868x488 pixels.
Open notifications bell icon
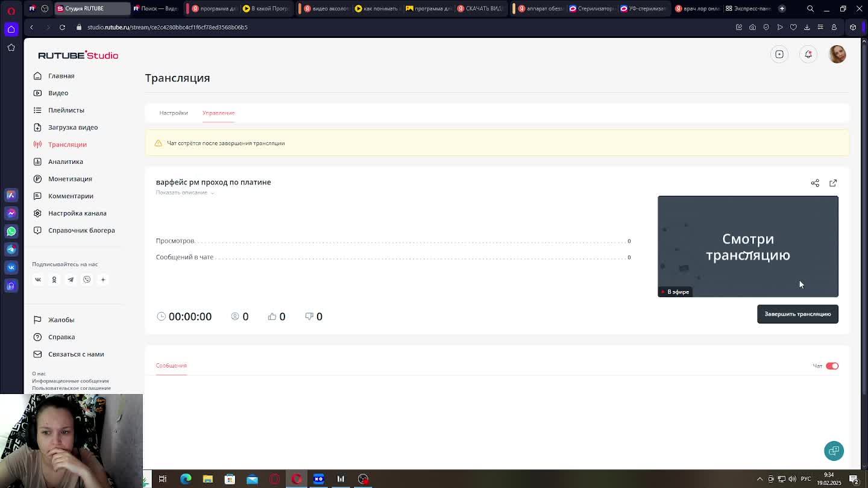point(808,54)
